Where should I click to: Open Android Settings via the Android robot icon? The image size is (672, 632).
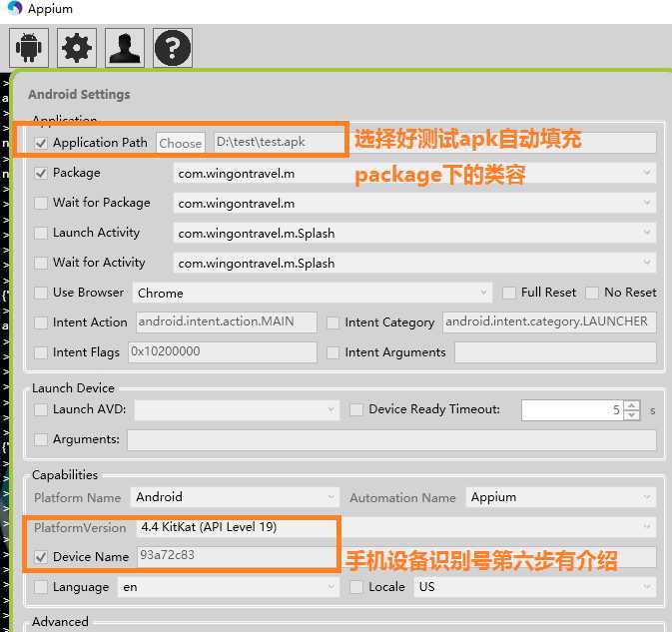point(29,48)
